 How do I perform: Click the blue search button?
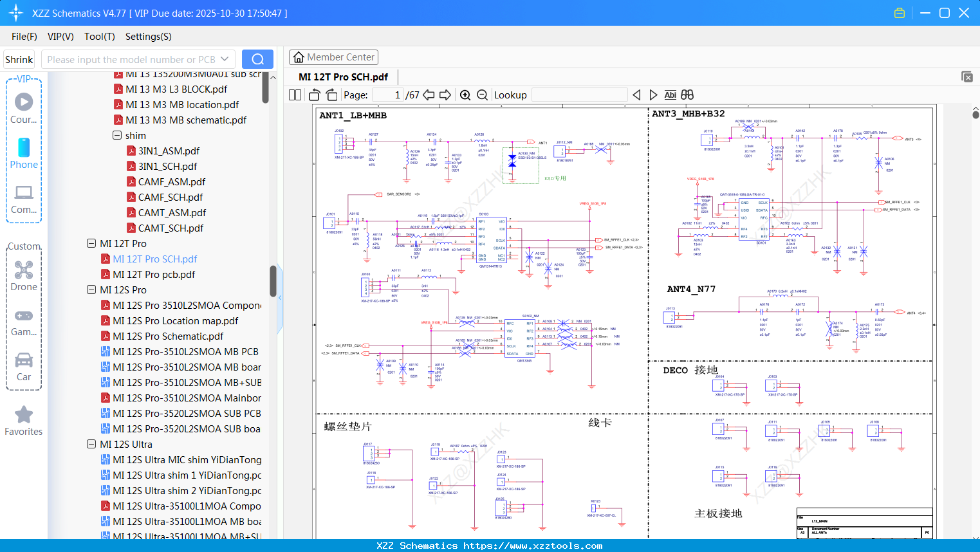257,59
